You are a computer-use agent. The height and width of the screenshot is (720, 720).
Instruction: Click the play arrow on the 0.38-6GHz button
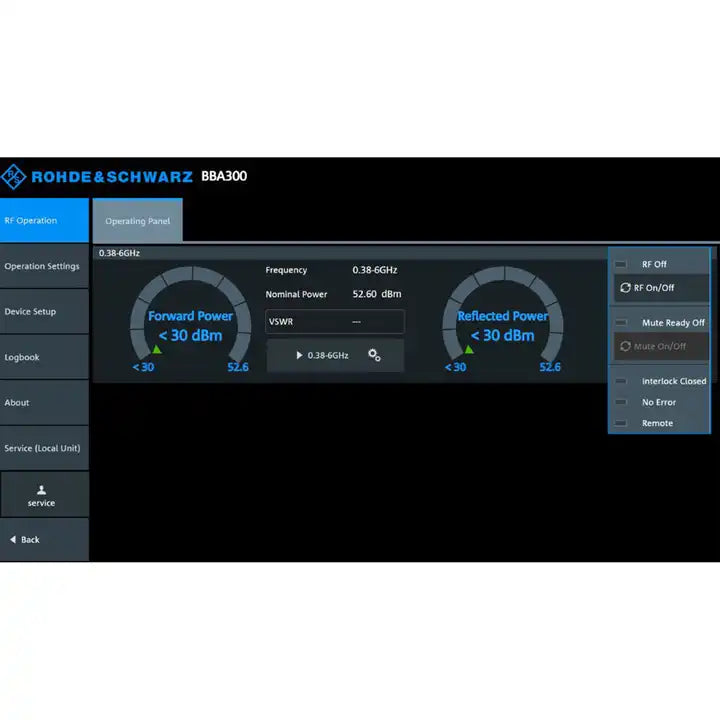pos(299,355)
